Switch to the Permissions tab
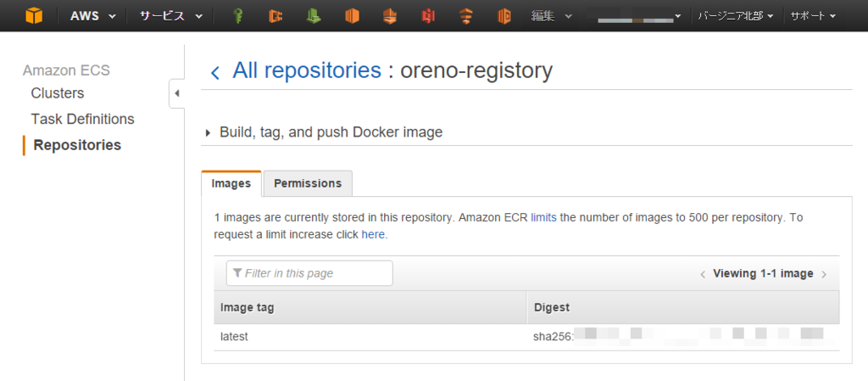 pyautogui.click(x=308, y=183)
